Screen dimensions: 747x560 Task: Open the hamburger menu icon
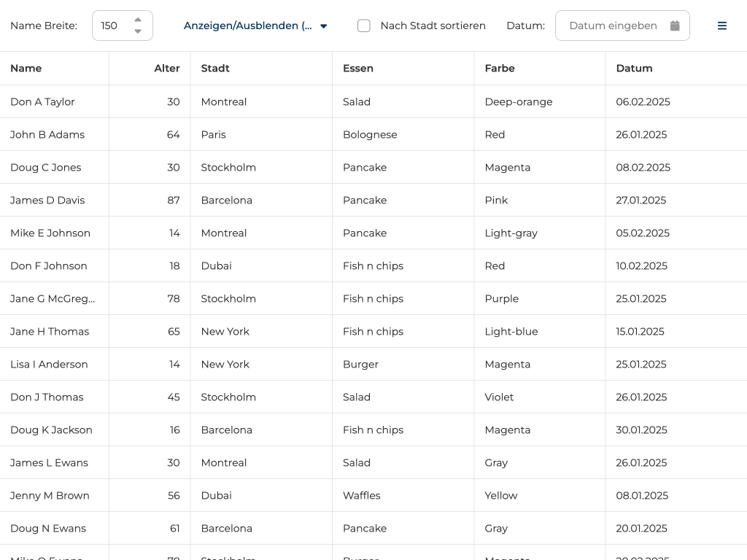pyautogui.click(x=721, y=26)
